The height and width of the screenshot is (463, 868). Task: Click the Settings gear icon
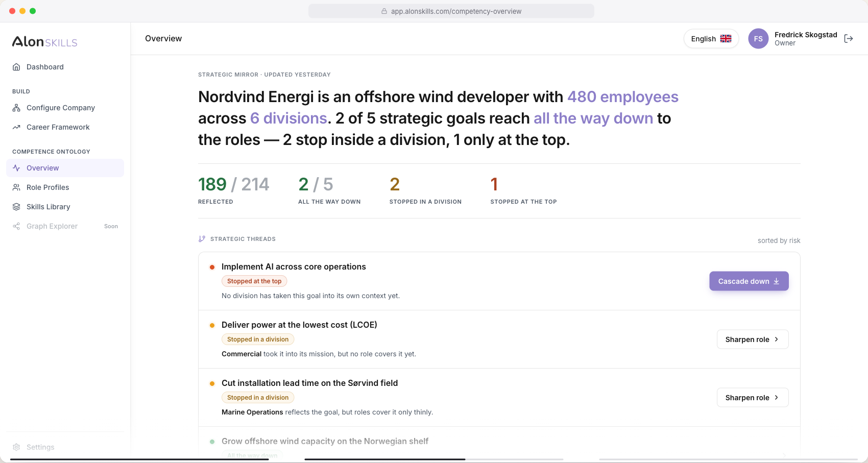click(x=16, y=447)
